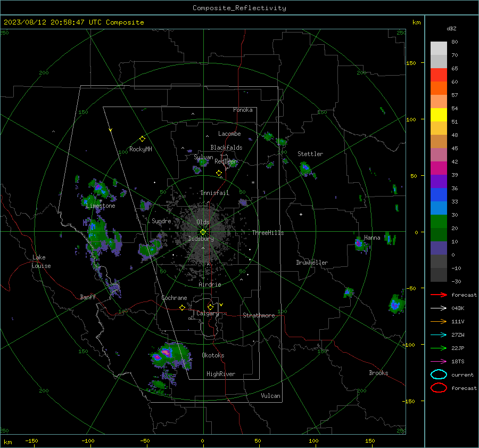Click the Brooks city label

coord(378,373)
